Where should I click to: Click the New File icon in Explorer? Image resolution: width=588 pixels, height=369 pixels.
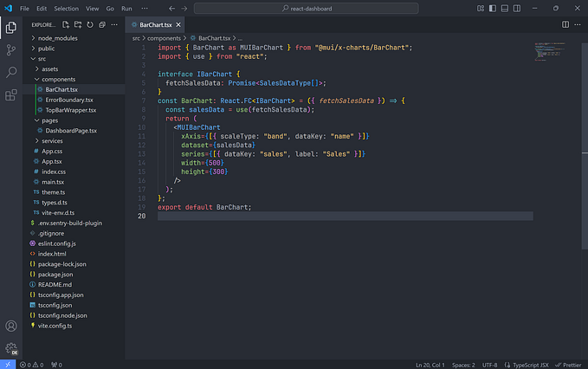pyautogui.click(x=66, y=25)
